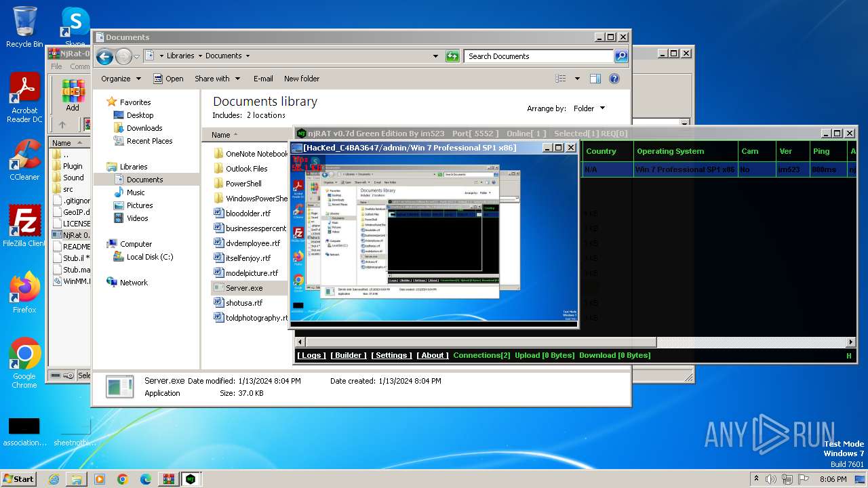Image resolution: width=868 pixels, height=488 pixels.
Task: Click the Open button in Explorer toolbar
Action: coord(168,79)
